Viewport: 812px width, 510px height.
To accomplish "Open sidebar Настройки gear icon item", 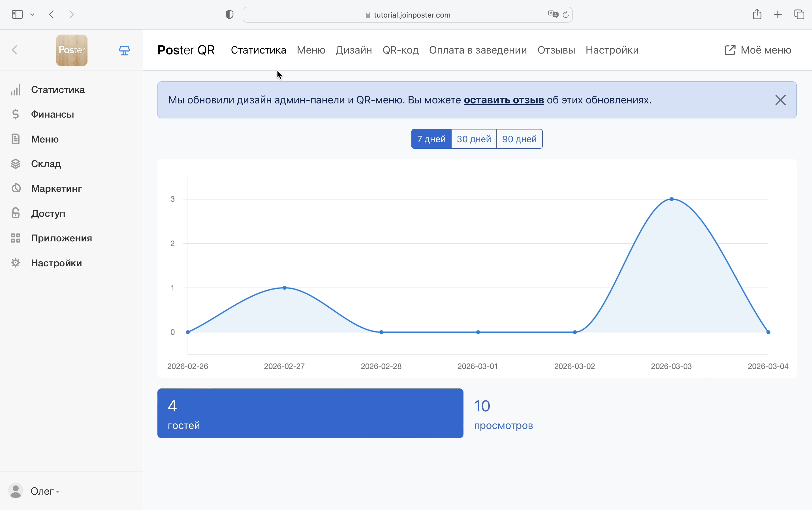I will 16,263.
